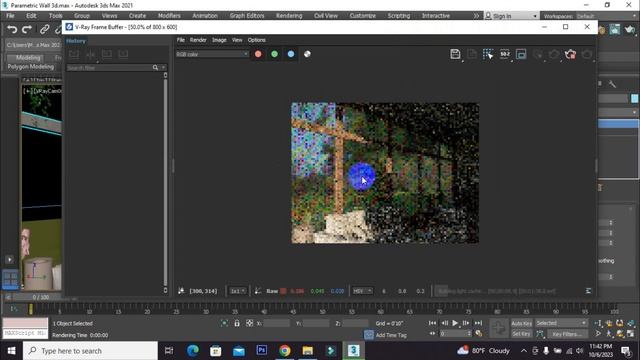
Task: Open the Sign In dropdown arrow
Action: coord(535,16)
